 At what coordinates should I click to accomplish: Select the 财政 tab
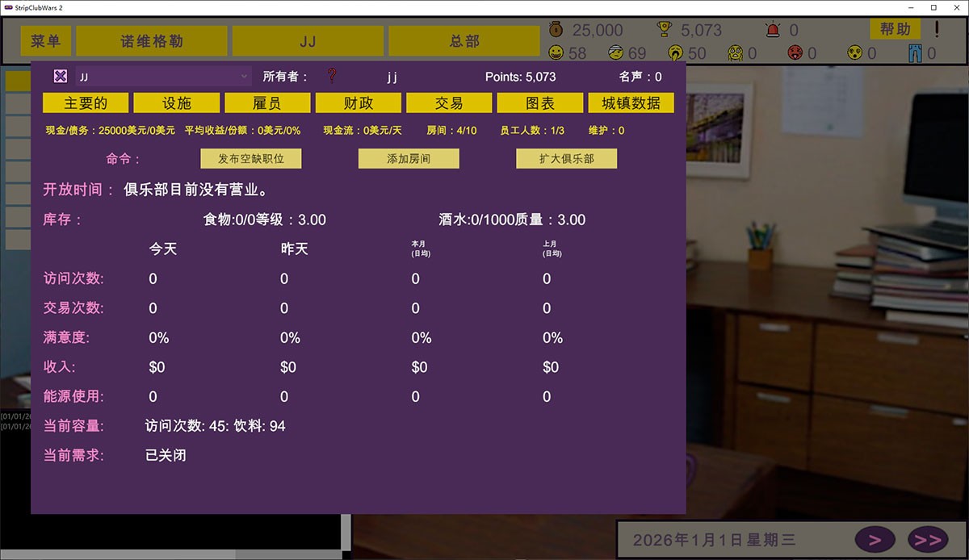click(358, 103)
